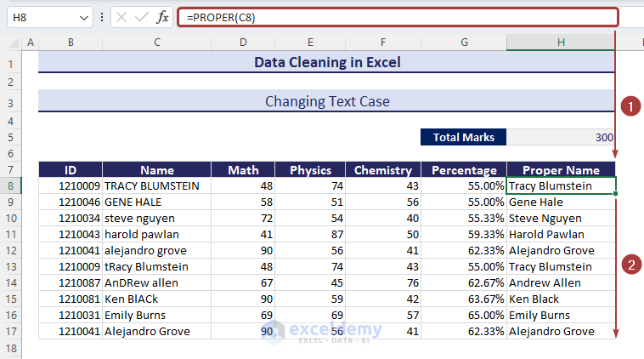Viewport: 644px width, 359px height.
Task: Click the Enter checkmark formula icon
Action: 142,17
